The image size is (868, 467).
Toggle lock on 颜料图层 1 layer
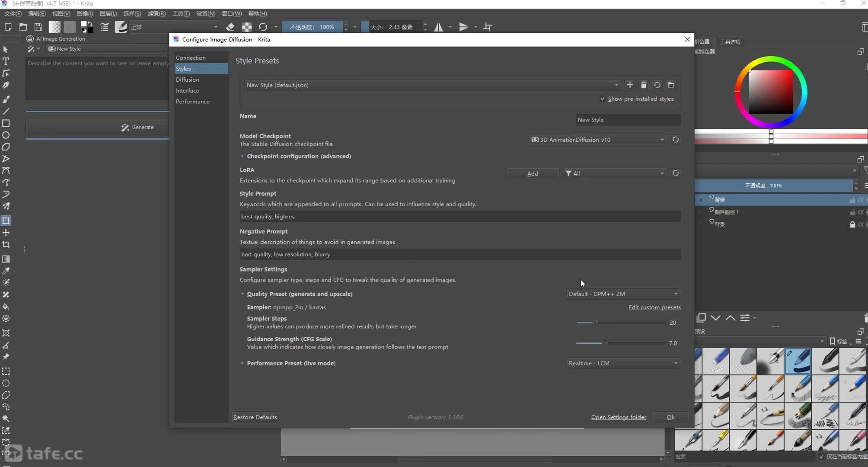click(852, 212)
